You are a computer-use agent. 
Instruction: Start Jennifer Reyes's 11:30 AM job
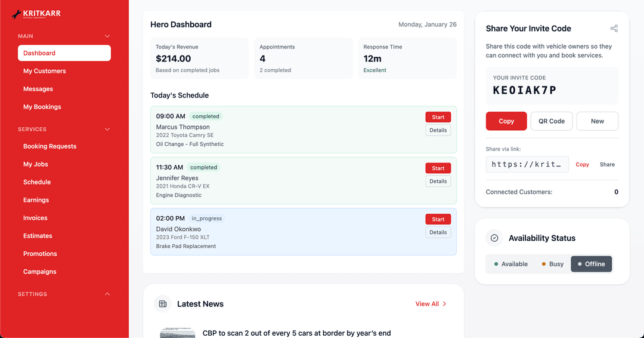(438, 168)
